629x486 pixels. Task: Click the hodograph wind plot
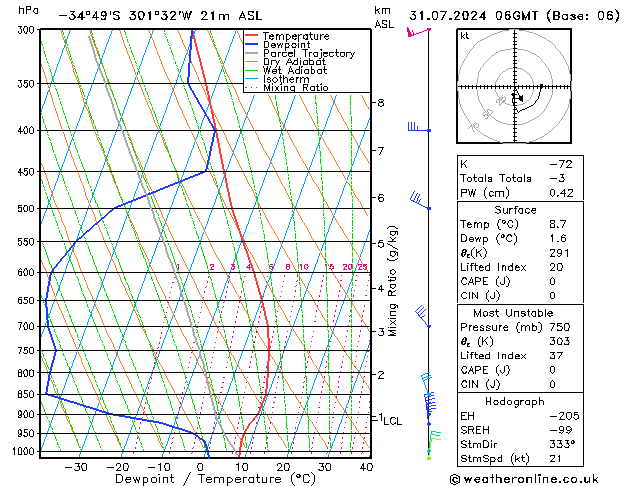514,86
